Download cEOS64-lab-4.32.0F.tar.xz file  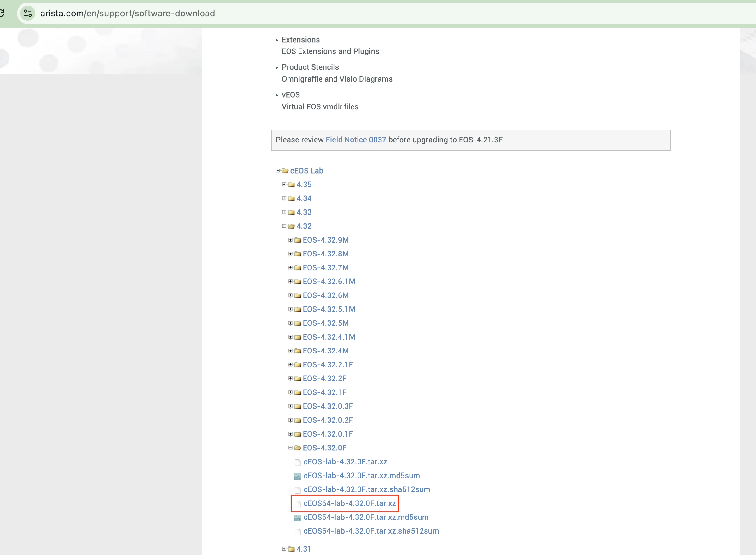349,503
